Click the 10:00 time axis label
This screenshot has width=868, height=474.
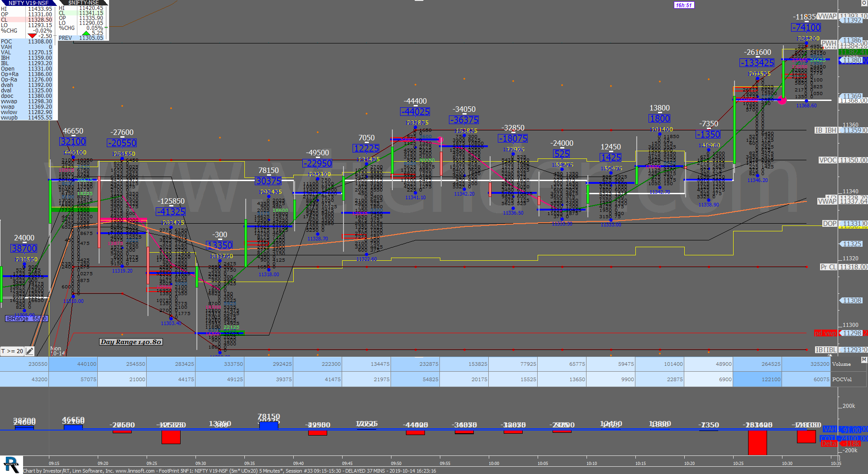[494, 464]
